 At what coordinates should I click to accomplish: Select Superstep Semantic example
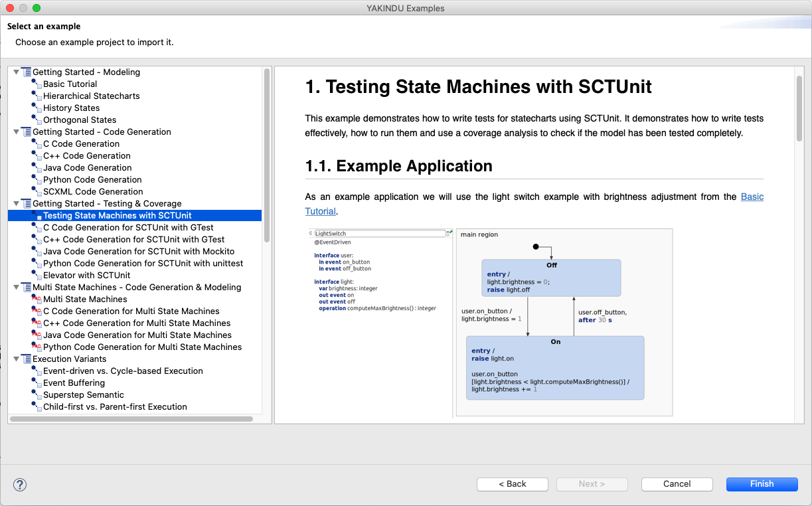pos(84,395)
